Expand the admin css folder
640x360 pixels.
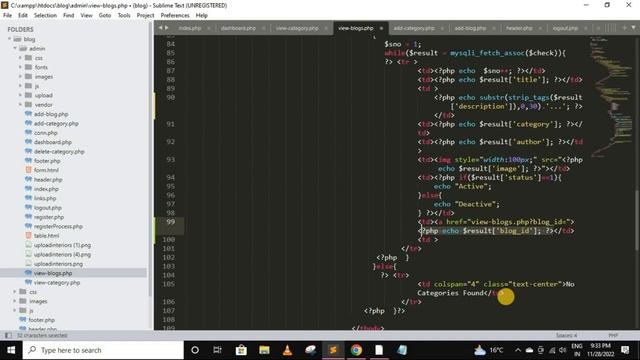[20, 58]
